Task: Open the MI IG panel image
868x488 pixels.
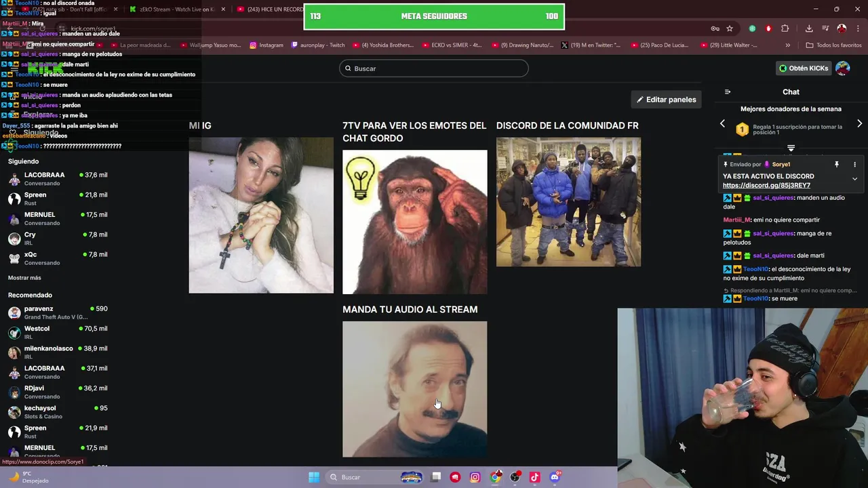Action: pos(261,216)
